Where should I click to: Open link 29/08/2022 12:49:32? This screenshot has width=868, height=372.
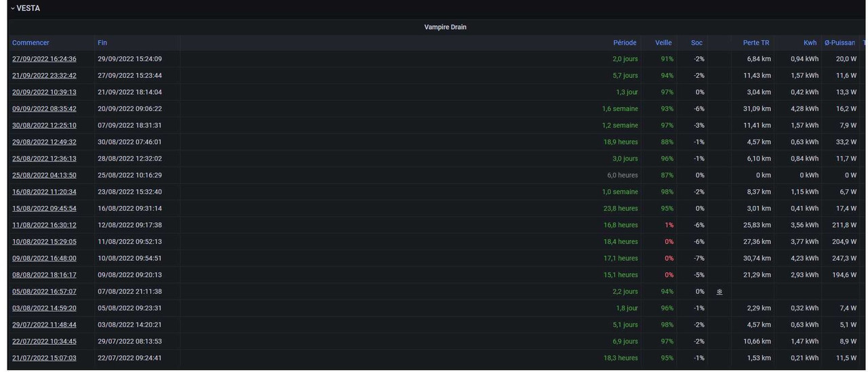tap(44, 142)
